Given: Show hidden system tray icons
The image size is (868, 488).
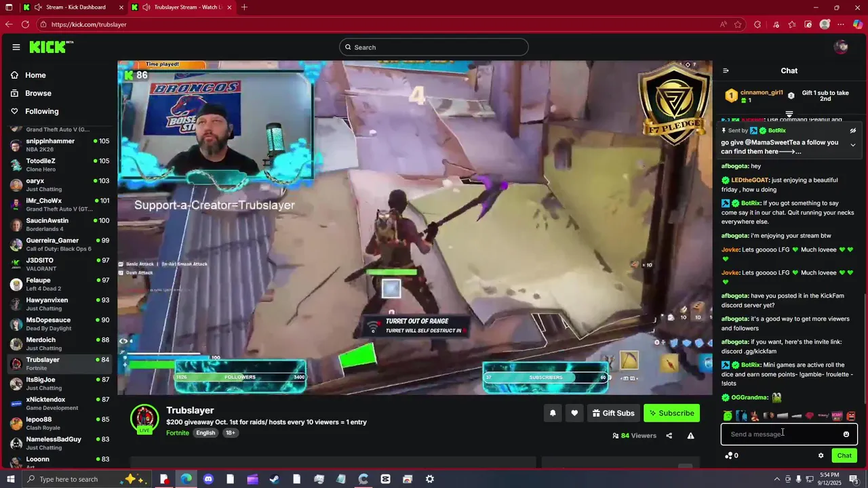Looking at the screenshot, I should click(x=776, y=479).
